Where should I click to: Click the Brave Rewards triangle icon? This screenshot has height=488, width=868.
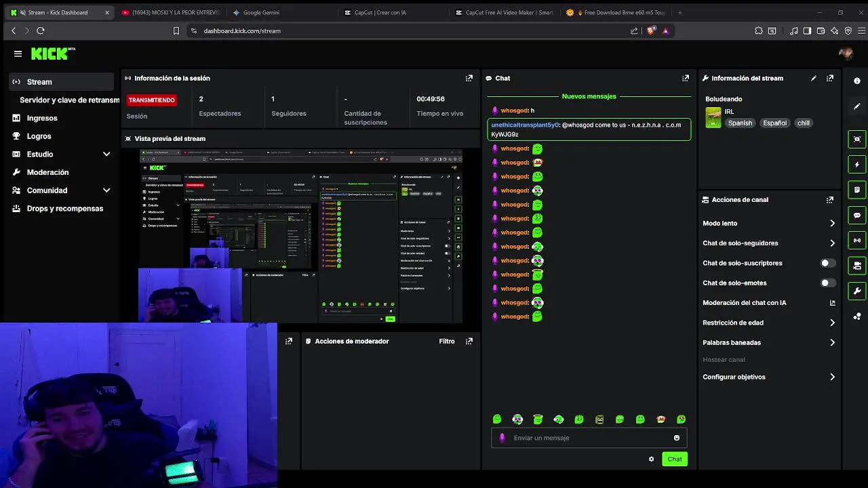665,30
